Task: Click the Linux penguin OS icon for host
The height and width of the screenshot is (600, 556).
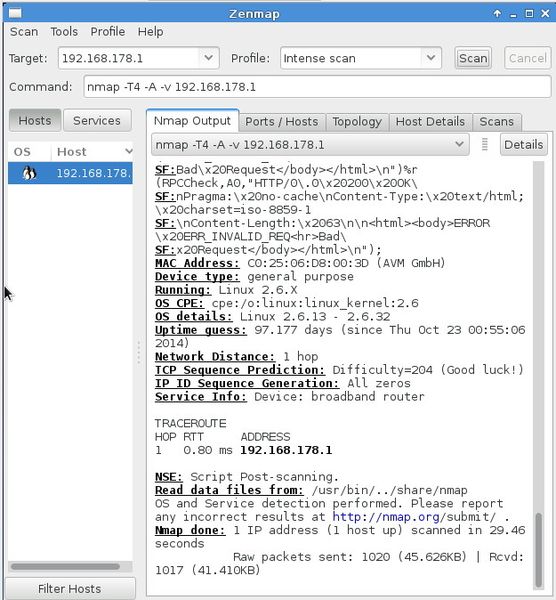Action: [x=29, y=173]
